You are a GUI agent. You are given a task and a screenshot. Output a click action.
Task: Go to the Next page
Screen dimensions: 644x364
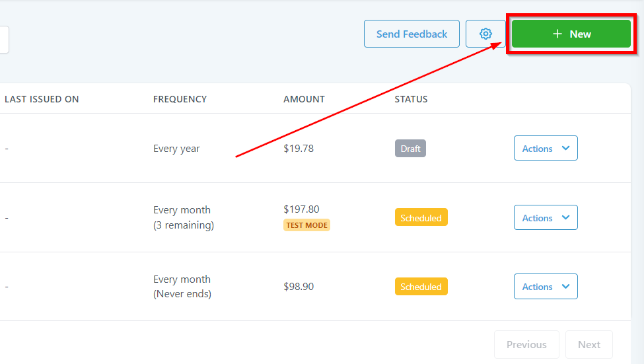(x=589, y=344)
